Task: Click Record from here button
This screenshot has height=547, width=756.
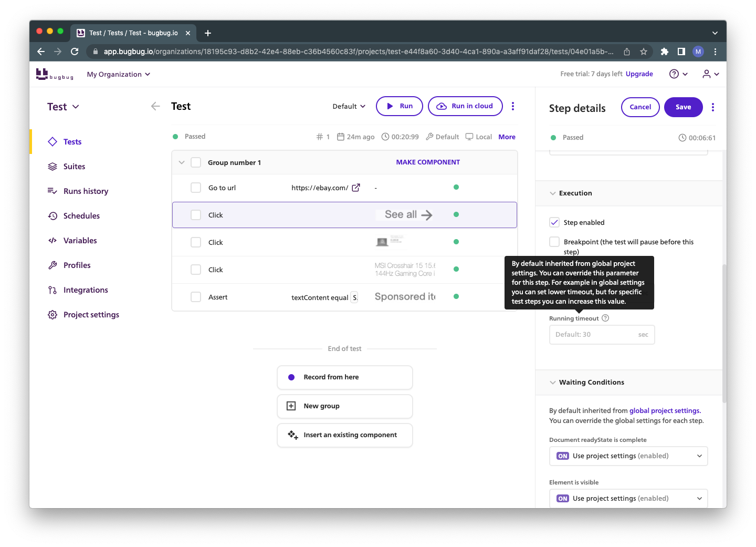Action: point(345,377)
